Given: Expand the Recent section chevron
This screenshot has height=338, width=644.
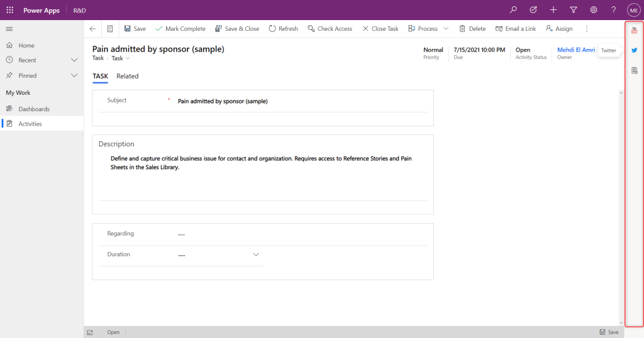Looking at the screenshot, I should click(x=74, y=60).
